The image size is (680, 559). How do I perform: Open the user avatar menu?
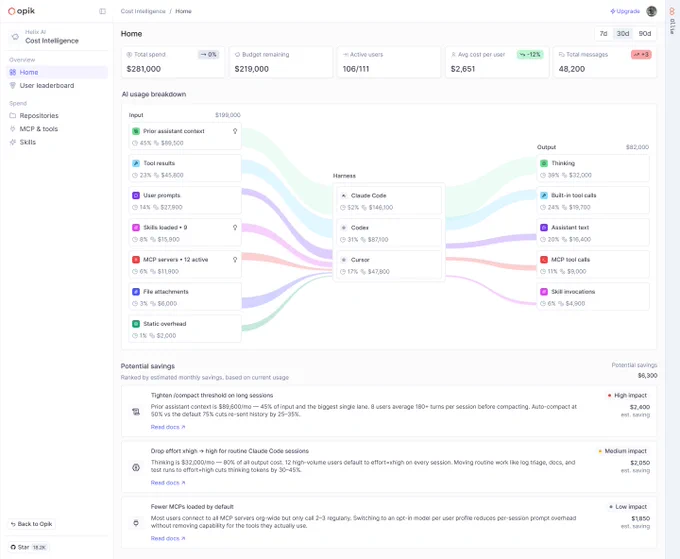[651, 11]
